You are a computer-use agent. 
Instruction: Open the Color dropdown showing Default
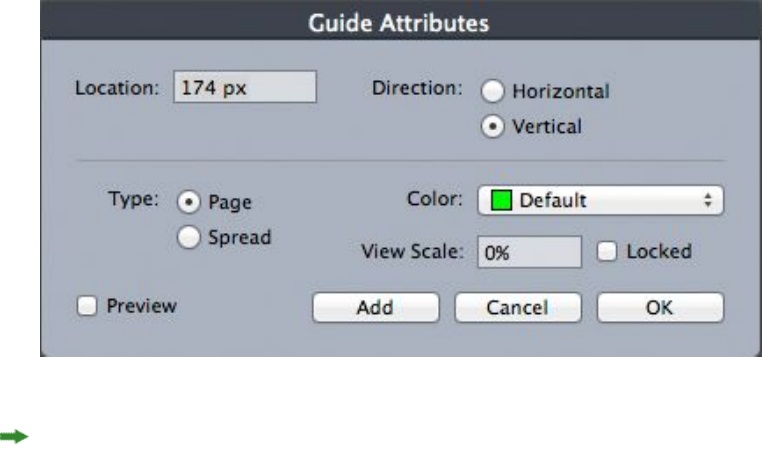(x=600, y=200)
